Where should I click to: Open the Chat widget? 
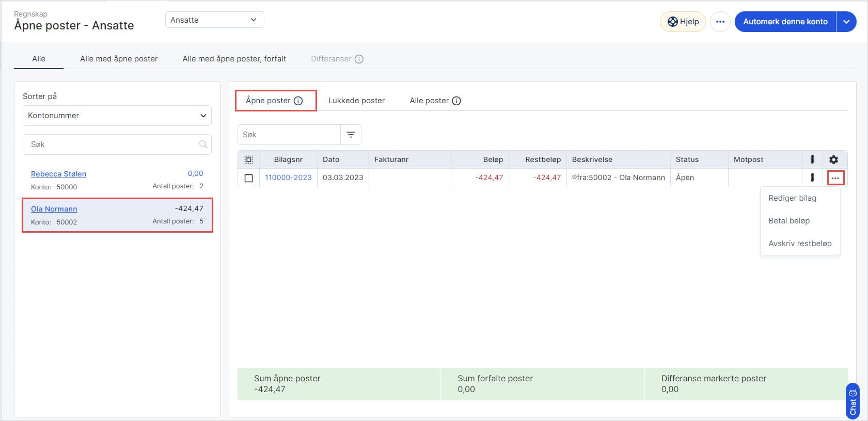click(853, 401)
